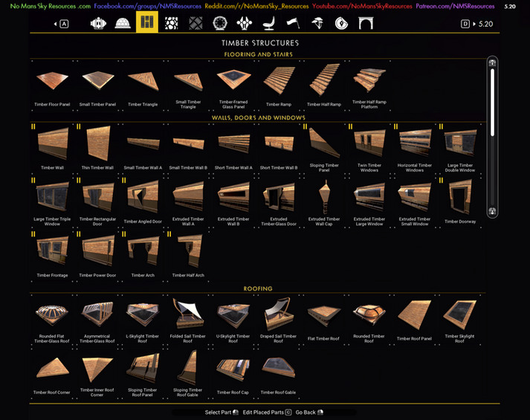Select the Small Timber Panel part
This screenshot has width=530, height=420.
pos(97,85)
